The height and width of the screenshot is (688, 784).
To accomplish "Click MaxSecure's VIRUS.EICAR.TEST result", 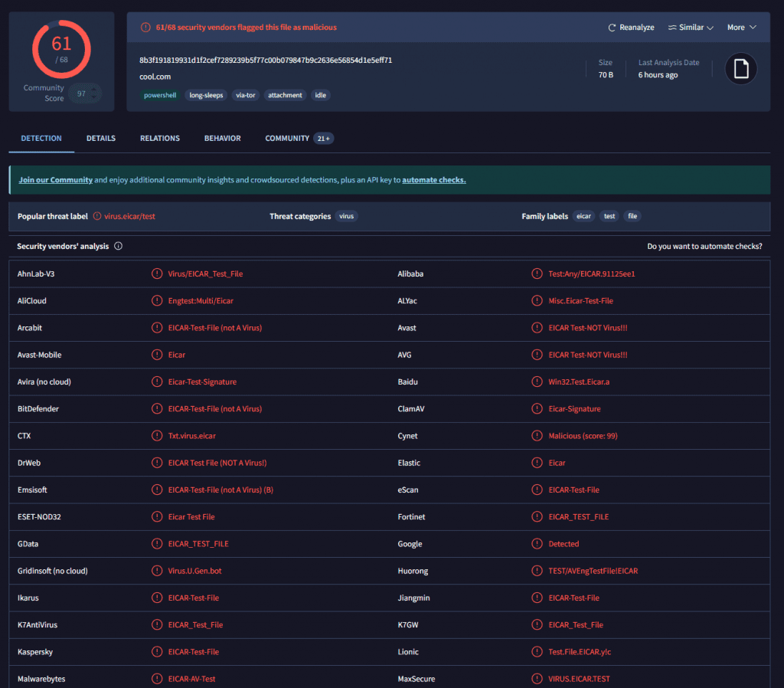I will click(579, 679).
